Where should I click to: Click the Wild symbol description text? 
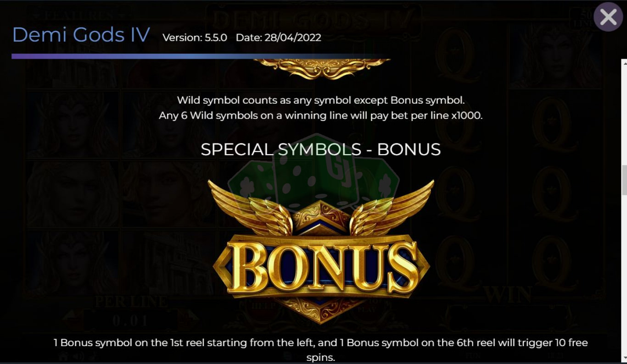[321, 108]
